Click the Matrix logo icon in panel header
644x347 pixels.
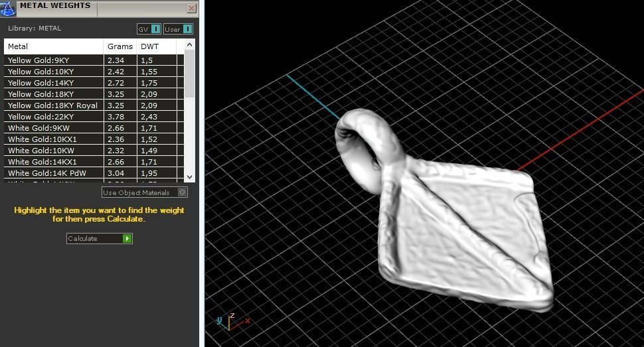pos(8,8)
